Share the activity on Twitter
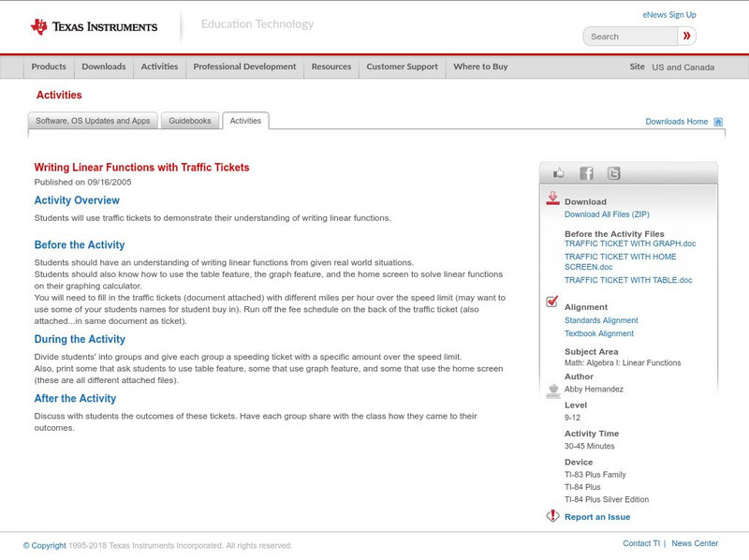The image size is (749, 560). click(614, 173)
